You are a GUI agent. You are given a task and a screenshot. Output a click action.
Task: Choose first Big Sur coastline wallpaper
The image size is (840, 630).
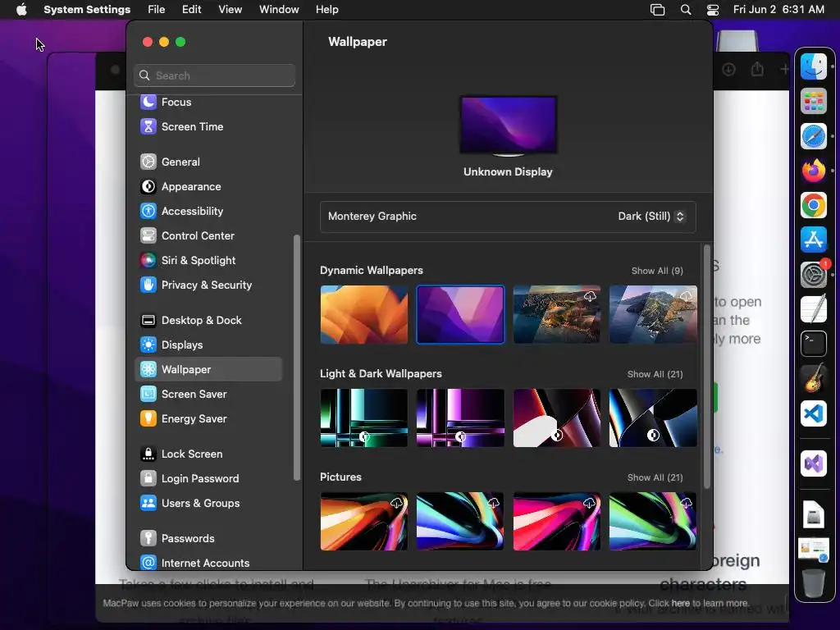557,314
